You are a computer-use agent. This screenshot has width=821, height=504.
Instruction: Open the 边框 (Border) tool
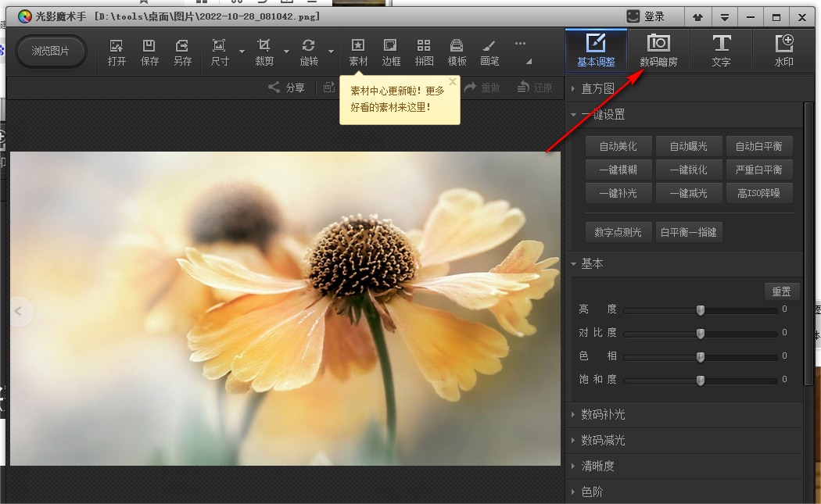[391, 52]
